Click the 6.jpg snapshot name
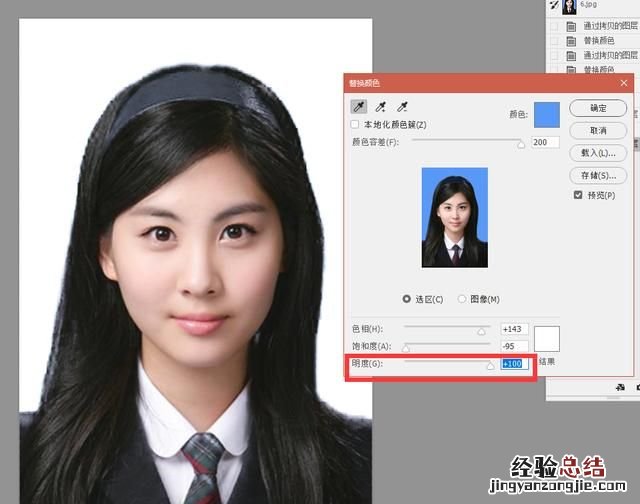Viewport: 640px width, 504px height. [588, 4]
